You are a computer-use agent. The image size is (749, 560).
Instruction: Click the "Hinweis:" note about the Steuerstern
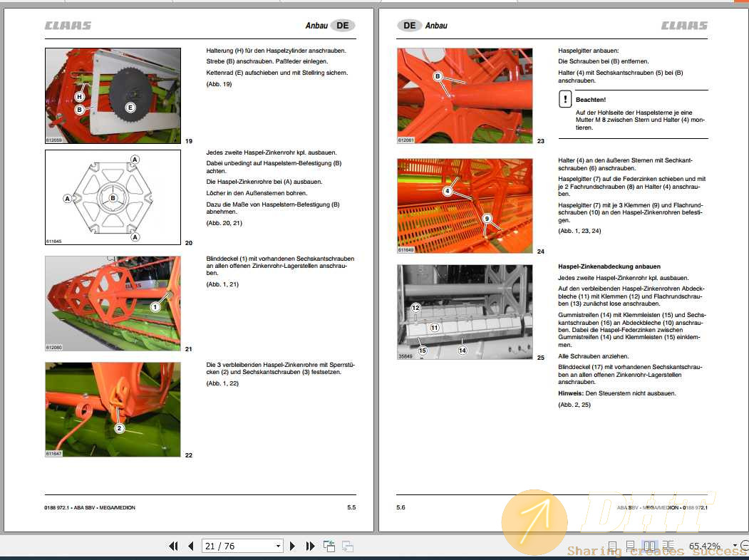tap(617, 393)
